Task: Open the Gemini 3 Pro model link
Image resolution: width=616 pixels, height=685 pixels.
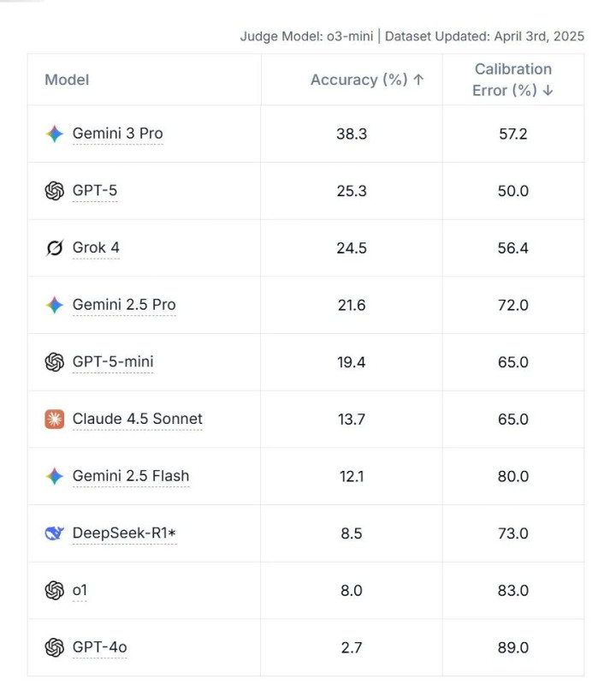Action: point(117,134)
